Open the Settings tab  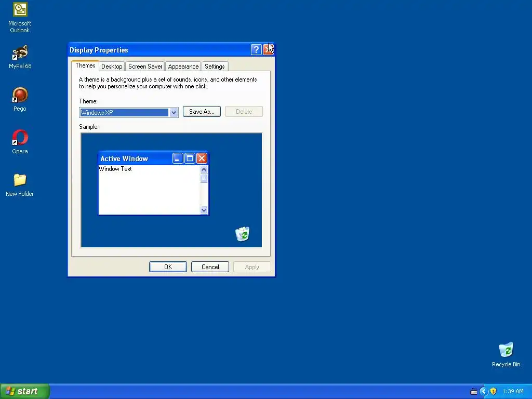pos(215,66)
